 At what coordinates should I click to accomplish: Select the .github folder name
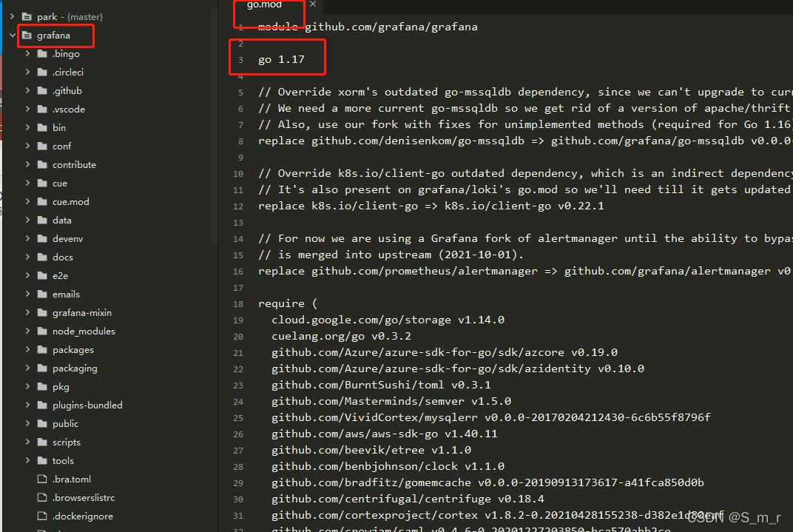click(67, 91)
